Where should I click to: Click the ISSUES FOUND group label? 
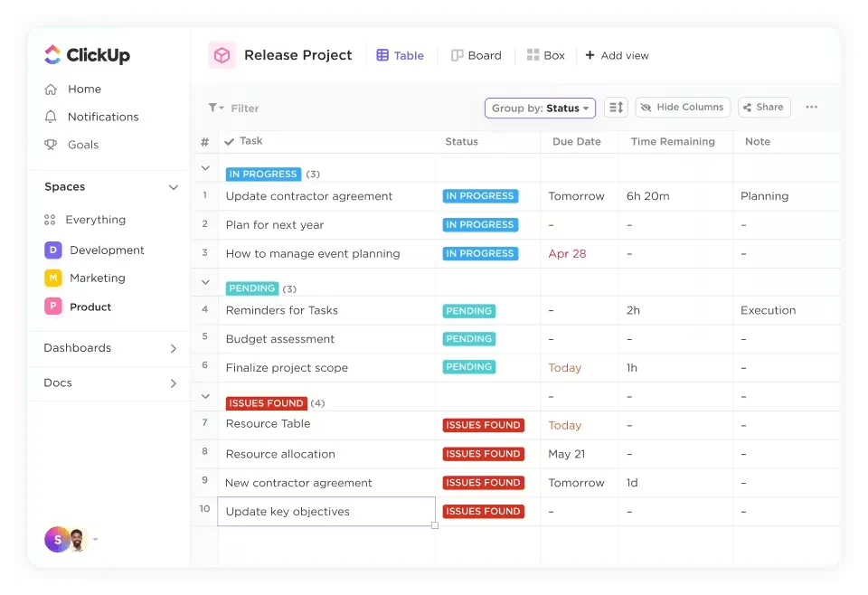coord(266,403)
